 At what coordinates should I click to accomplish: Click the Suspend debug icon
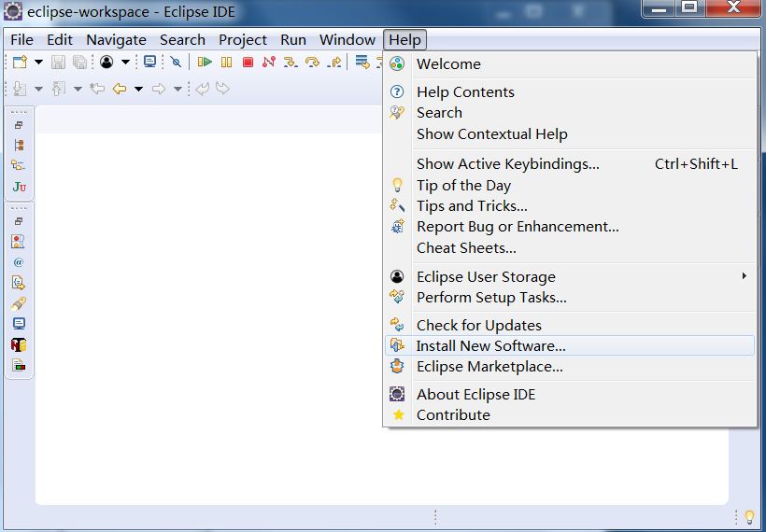pos(227,62)
